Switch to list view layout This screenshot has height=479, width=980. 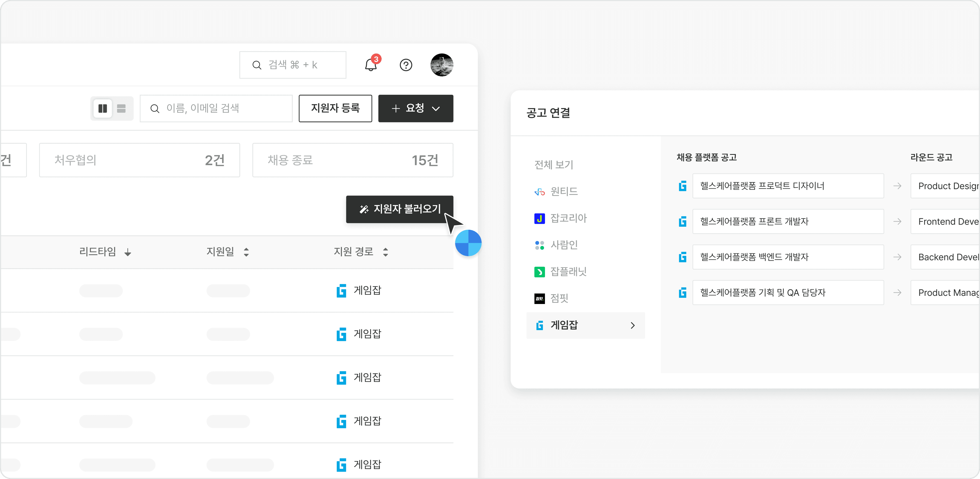pos(121,108)
